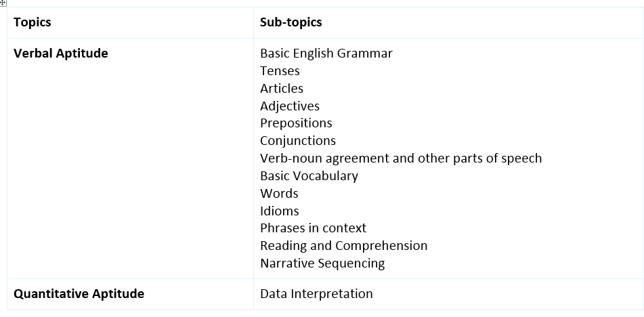Place cursor on Prepositions
Image resolution: width=644 pixels, height=317 pixels.
coord(296,123)
